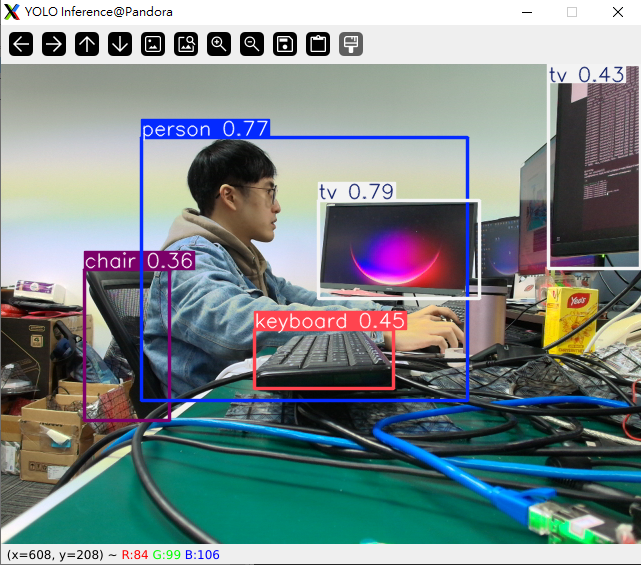This screenshot has width=641, height=565.
Task: Click the 'tv 0.43' label at top right
Action: click(x=586, y=75)
